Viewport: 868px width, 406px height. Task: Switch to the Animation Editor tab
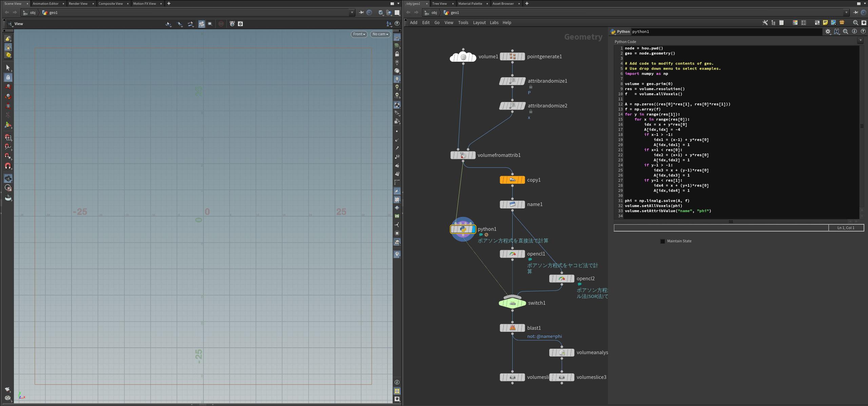click(x=45, y=3)
